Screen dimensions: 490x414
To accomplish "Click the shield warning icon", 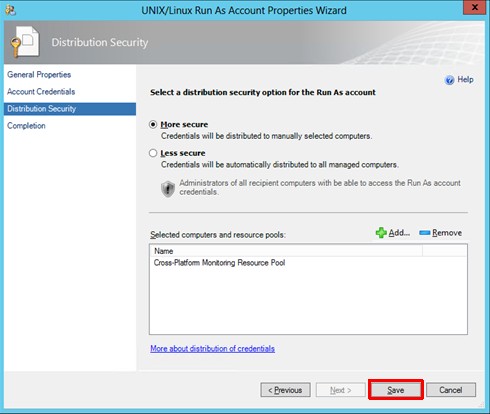I will pyautogui.click(x=168, y=189).
